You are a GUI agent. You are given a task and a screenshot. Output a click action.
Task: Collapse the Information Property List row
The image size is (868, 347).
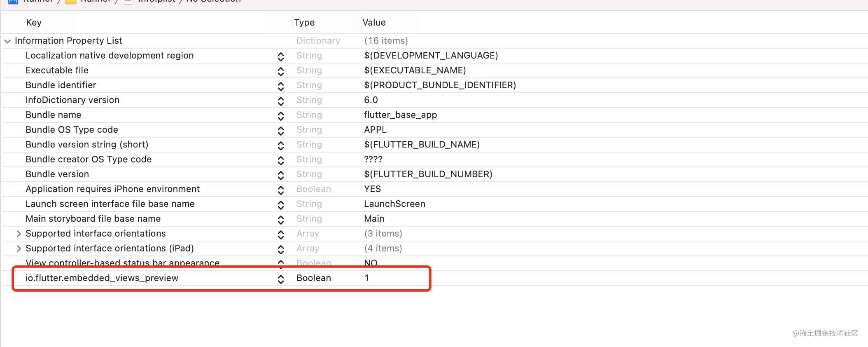(7, 41)
